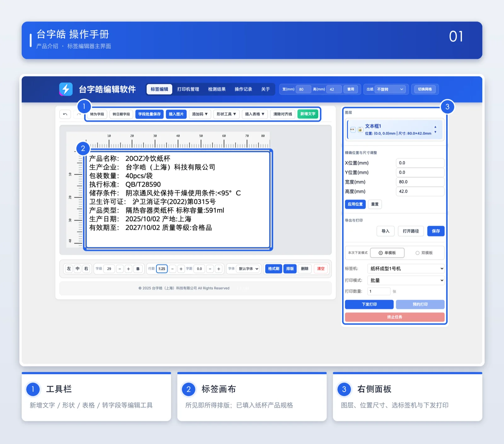504x444 pixels.
Task: Toggle bold B formatting
Action: [x=138, y=269]
